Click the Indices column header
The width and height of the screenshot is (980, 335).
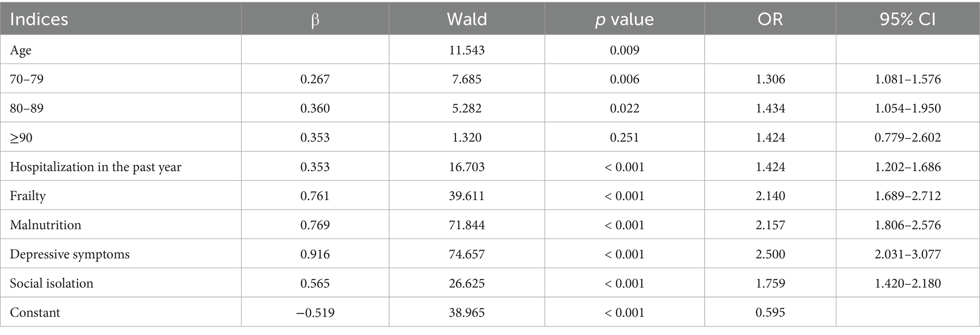point(39,19)
